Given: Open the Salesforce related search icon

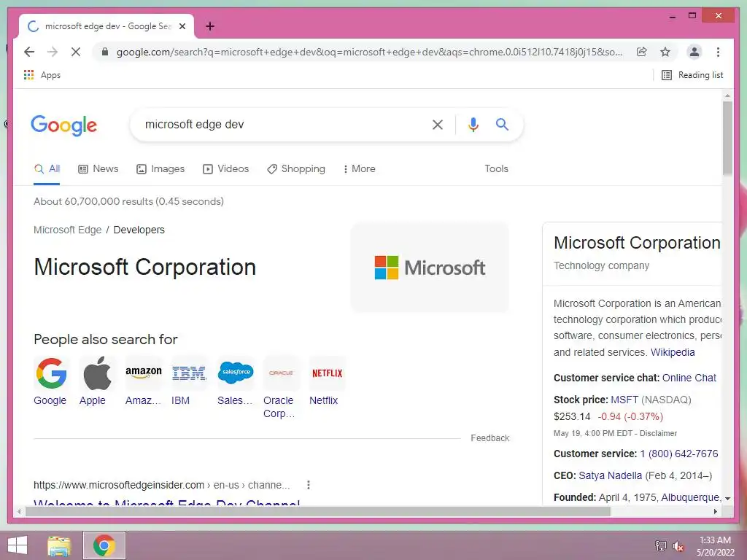Looking at the screenshot, I should click(x=236, y=373).
